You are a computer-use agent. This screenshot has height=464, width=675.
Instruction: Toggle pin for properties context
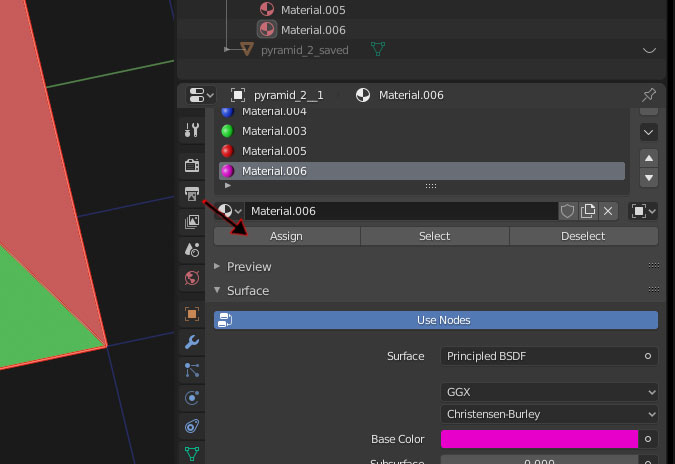click(648, 95)
